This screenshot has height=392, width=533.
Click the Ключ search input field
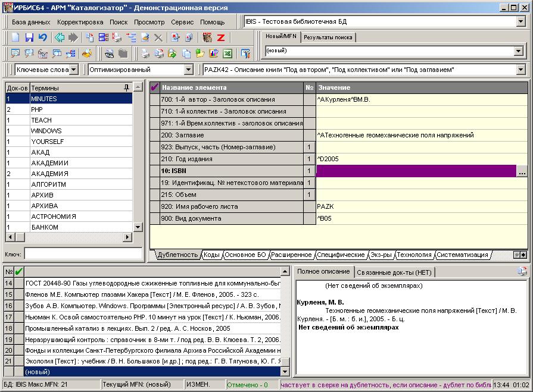tap(83, 254)
